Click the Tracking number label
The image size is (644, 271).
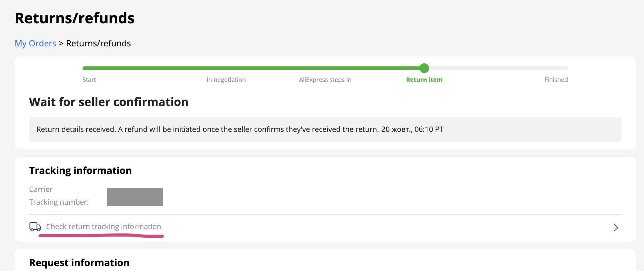[59, 202]
